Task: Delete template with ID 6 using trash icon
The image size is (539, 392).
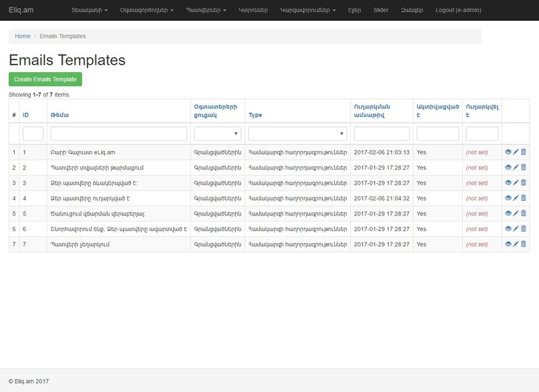Action: click(x=524, y=229)
